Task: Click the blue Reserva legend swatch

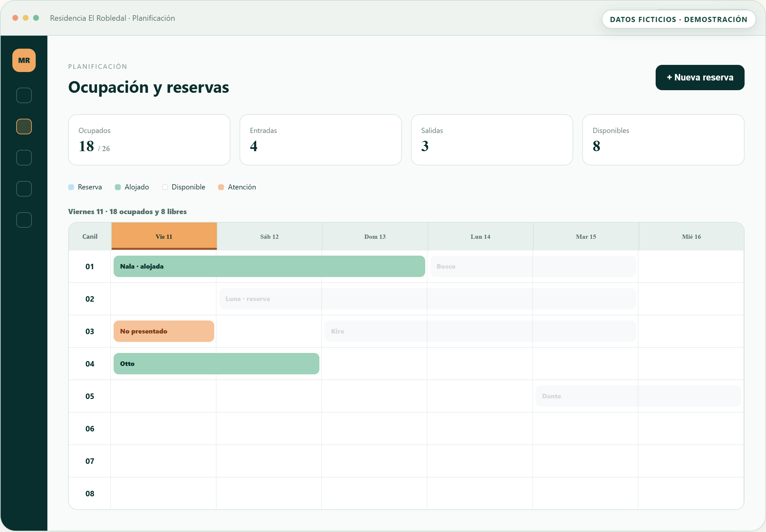Action: (71, 187)
